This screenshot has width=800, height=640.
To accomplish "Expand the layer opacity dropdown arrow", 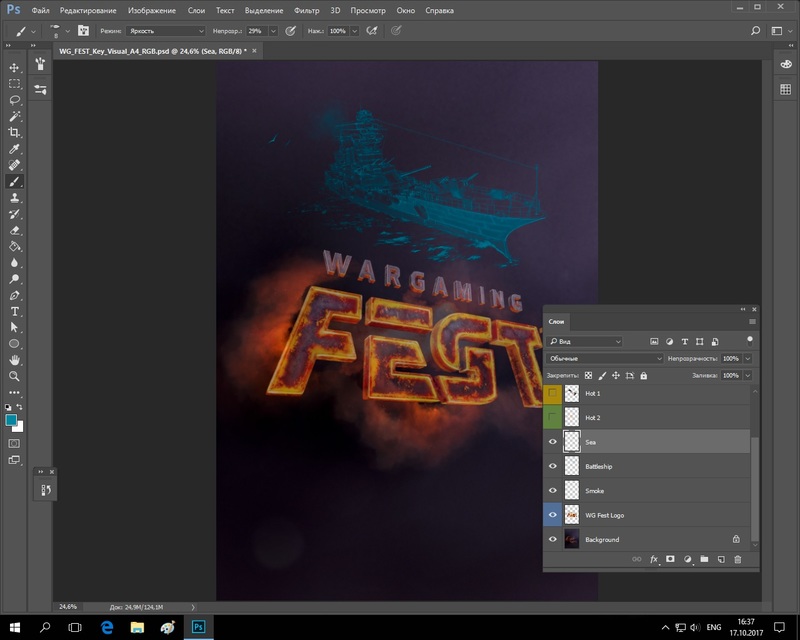I will 747,359.
